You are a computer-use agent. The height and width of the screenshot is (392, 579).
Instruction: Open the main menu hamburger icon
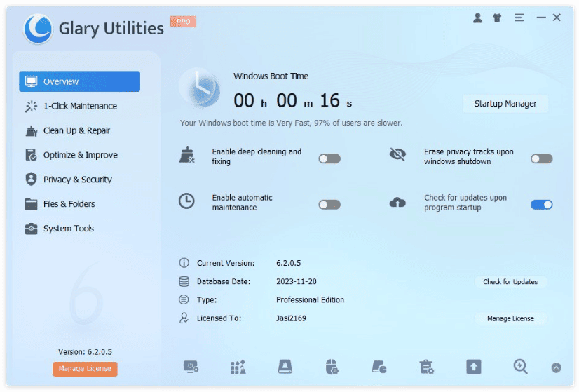coord(519,18)
